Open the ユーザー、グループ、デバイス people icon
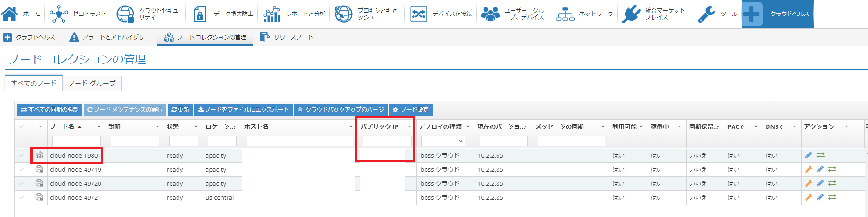 [491, 14]
